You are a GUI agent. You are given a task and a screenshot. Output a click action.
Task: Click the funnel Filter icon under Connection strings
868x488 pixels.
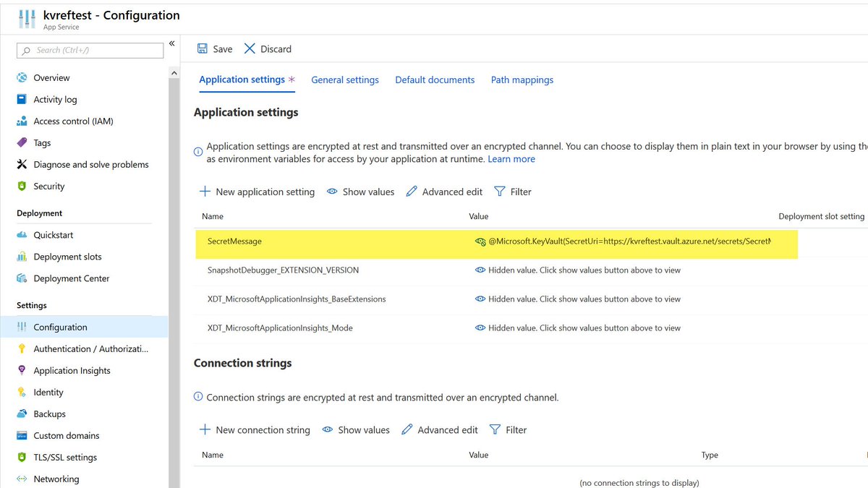point(495,429)
